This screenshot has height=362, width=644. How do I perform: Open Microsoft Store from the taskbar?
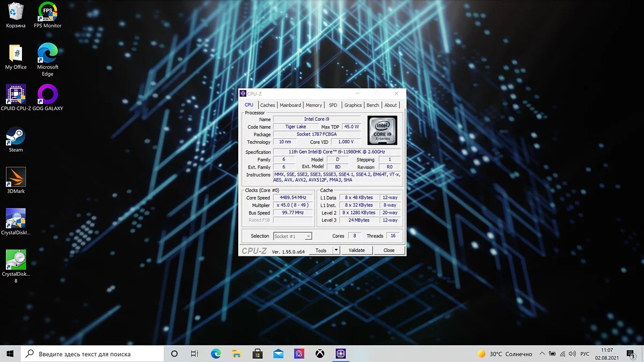(258, 354)
